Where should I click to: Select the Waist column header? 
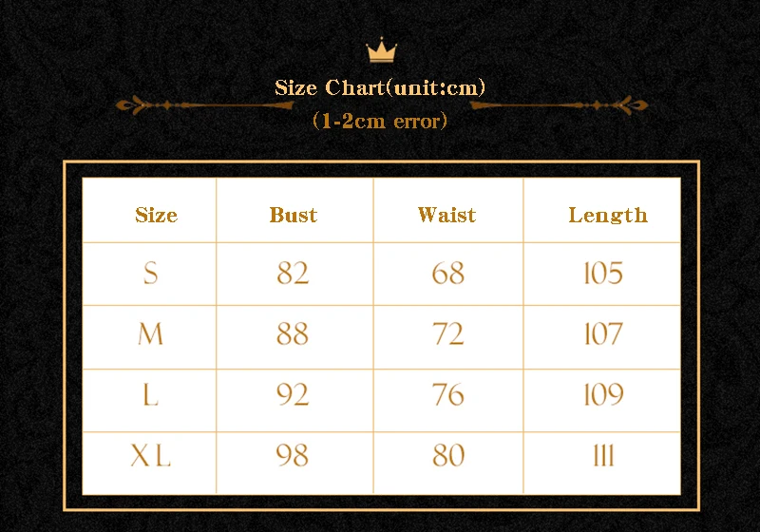point(446,215)
